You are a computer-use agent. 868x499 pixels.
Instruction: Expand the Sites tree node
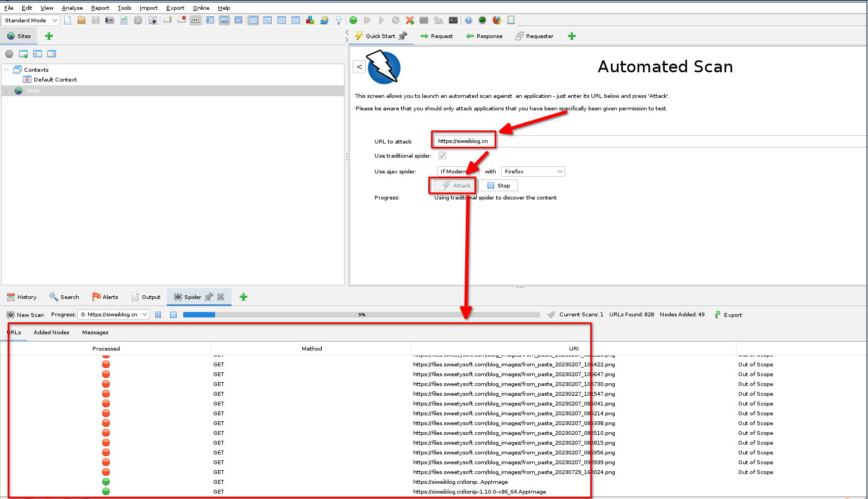7,91
